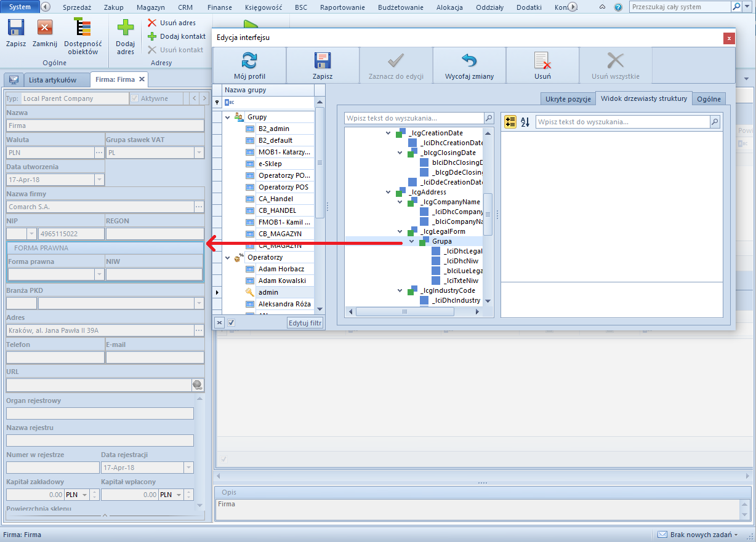The image size is (756, 542).
Task: Switch to the Ukryte pozycje tab
Action: point(568,99)
